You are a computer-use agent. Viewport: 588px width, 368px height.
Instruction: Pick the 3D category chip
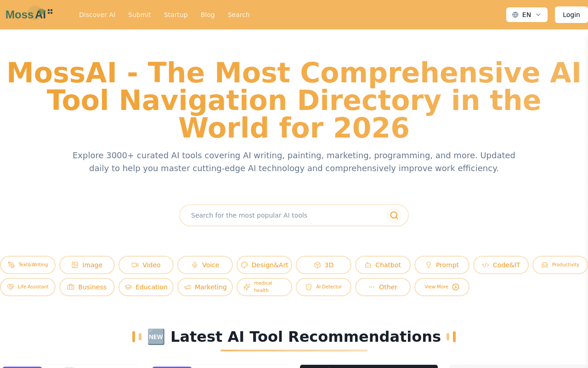point(323,265)
